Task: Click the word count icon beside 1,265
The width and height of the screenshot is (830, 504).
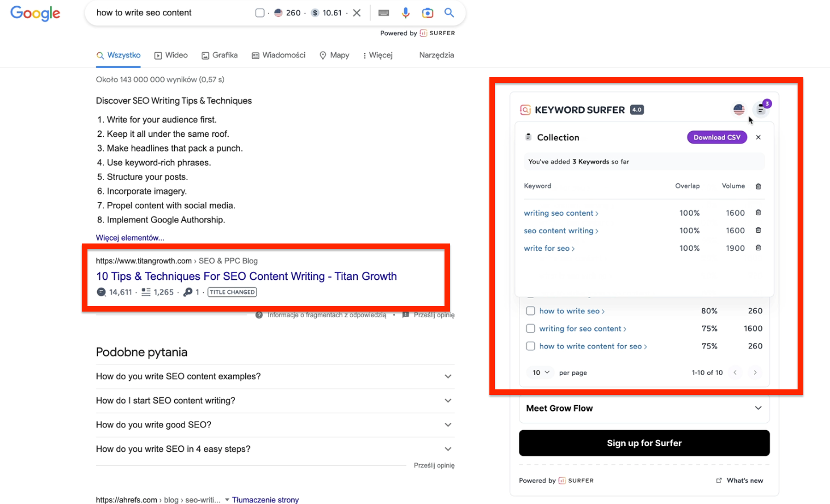Action: 146,292
